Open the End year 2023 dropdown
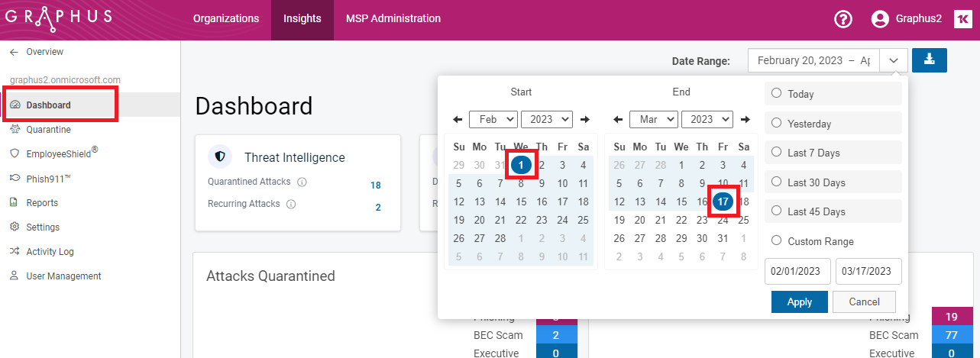Screen dimensions: 980x358 707,119
